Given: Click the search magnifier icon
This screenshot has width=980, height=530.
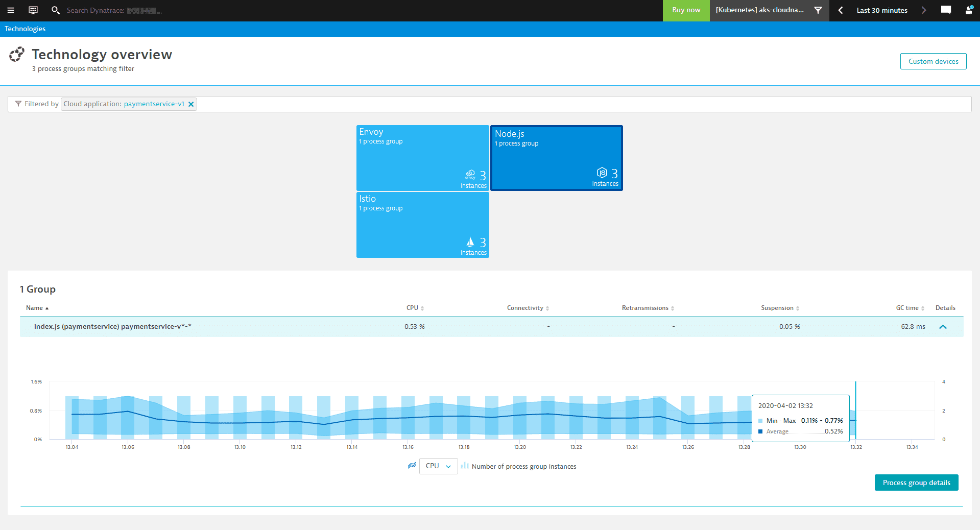Looking at the screenshot, I should pos(56,10).
